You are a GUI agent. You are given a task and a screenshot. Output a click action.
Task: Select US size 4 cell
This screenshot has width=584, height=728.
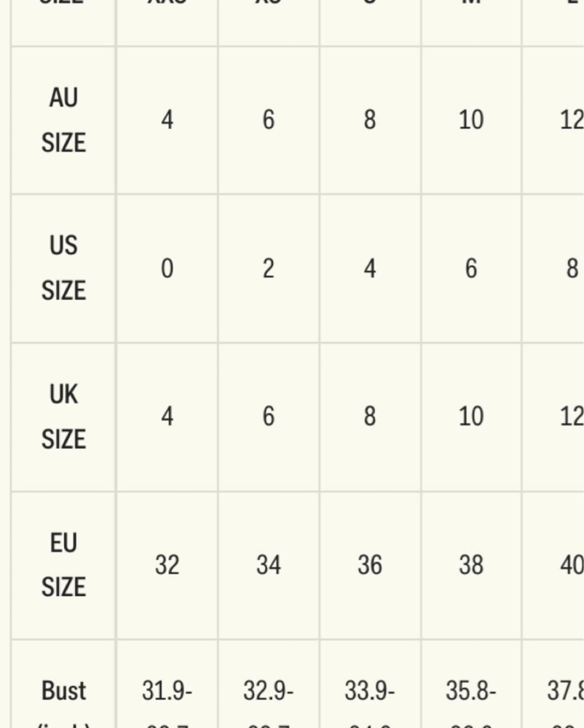(x=370, y=268)
